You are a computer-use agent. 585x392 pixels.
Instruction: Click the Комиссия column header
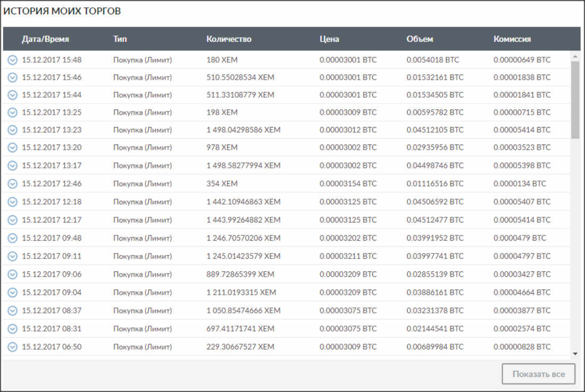[512, 39]
